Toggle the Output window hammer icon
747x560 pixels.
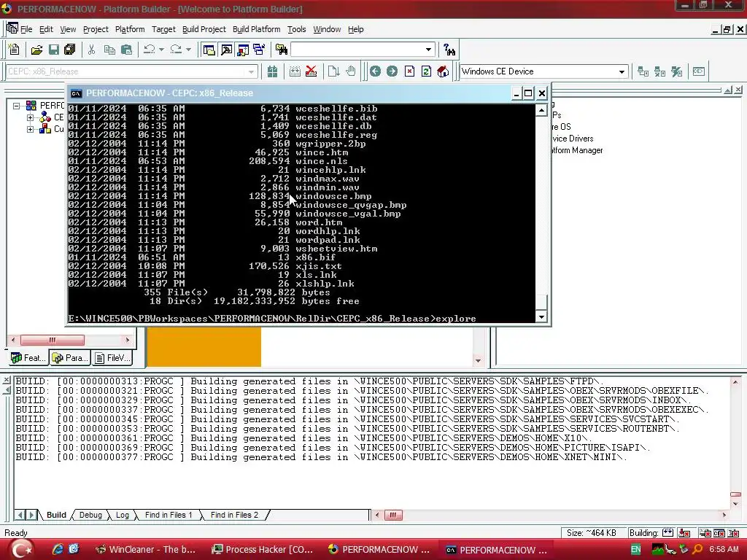coord(226,50)
